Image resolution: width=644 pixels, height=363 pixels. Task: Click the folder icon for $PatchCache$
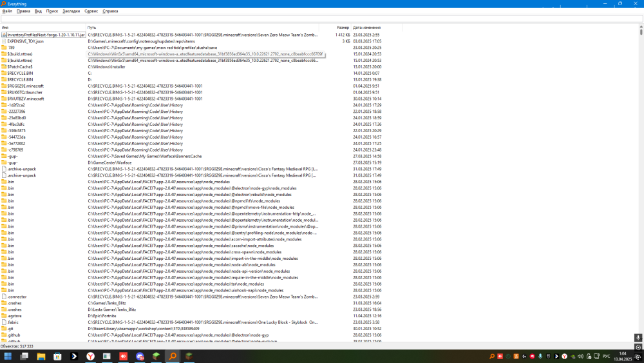click(x=4, y=66)
